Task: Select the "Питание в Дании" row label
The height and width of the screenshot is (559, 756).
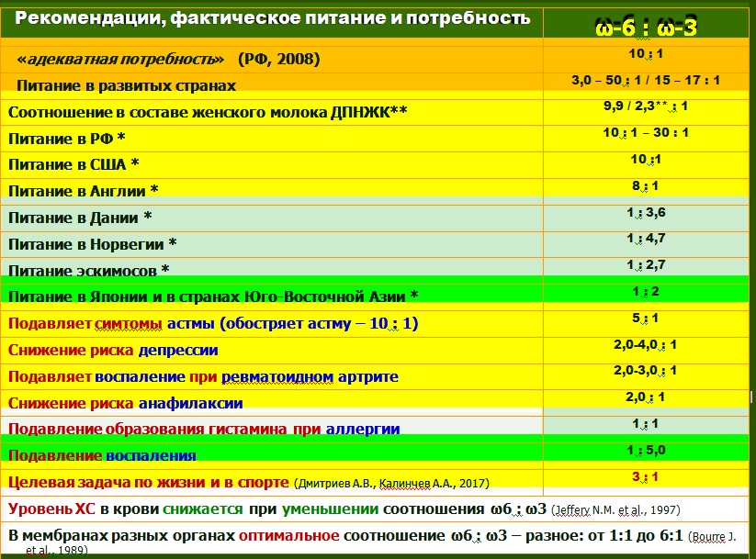Action: pyautogui.click(x=79, y=218)
